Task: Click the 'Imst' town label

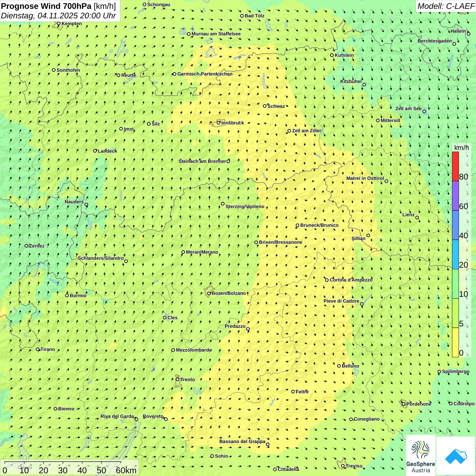Action: [x=129, y=129]
